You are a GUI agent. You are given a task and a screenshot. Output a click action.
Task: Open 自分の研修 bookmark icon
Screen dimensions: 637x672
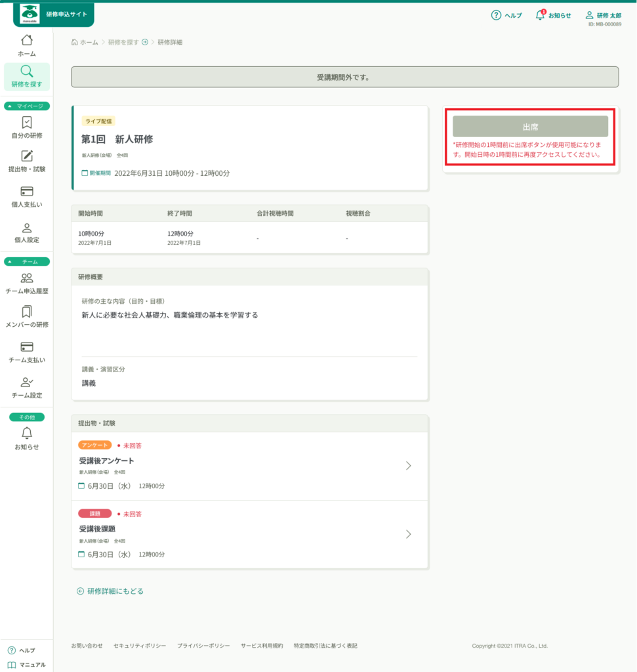coord(27,122)
